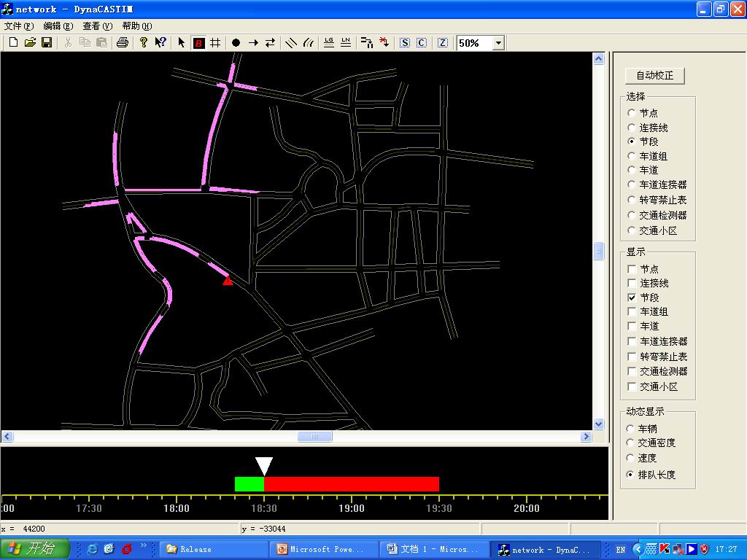Click the Windows 开始 start button
The image size is (747, 560).
tap(35, 549)
